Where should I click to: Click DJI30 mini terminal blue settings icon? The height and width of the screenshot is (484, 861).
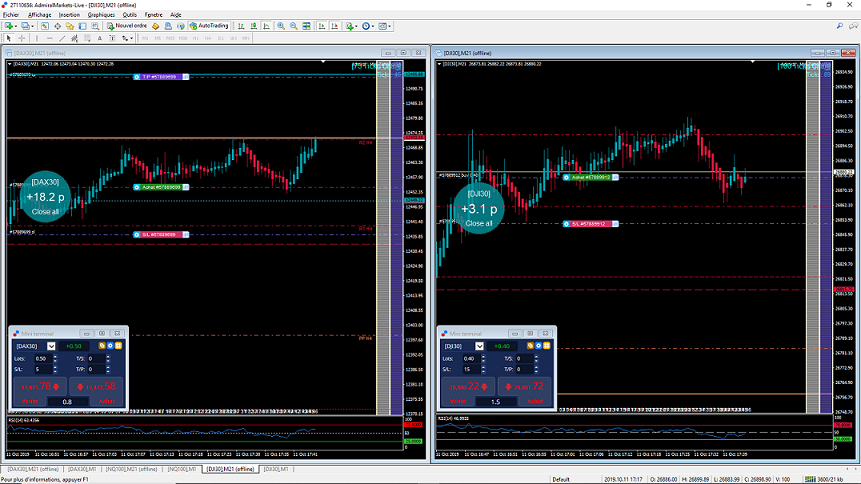click(x=538, y=346)
